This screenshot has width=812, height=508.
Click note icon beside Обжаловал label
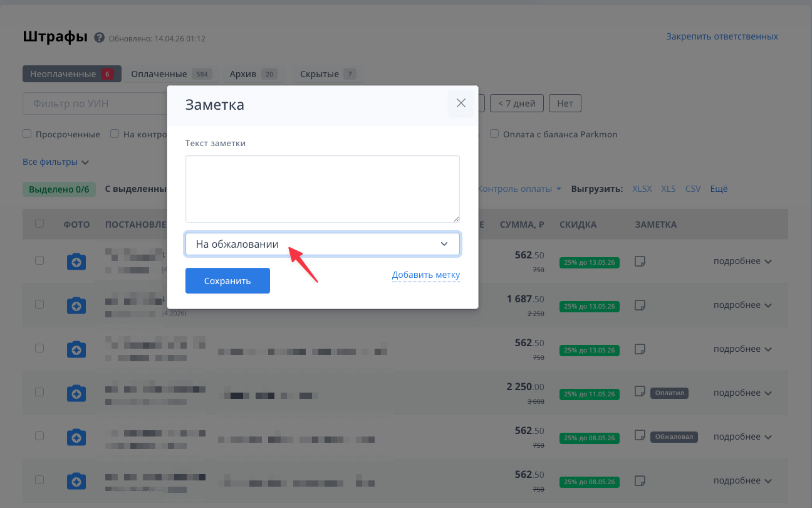[x=640, y=435]
